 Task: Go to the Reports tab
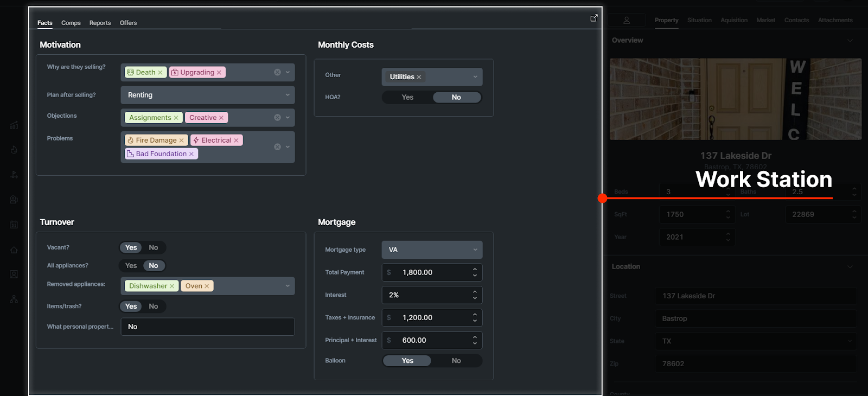coord(100,23)
